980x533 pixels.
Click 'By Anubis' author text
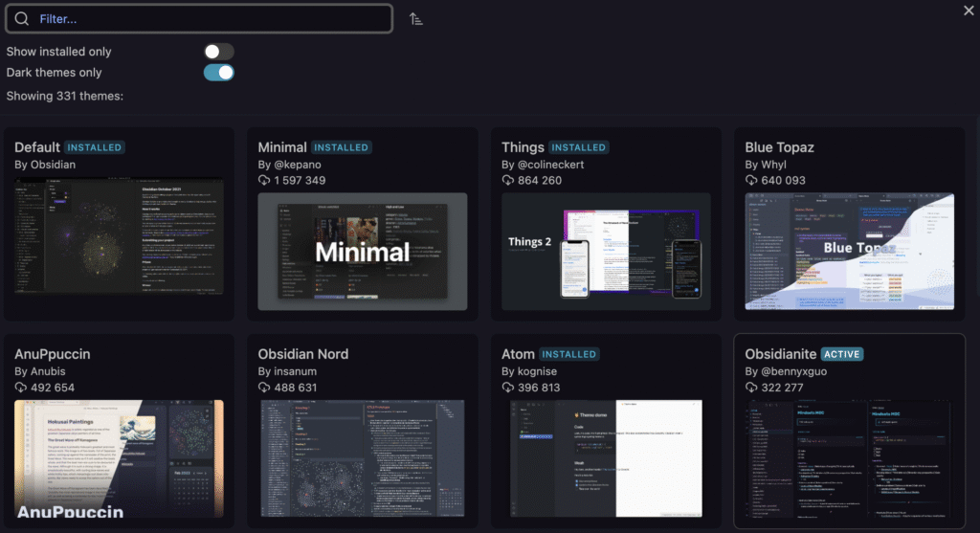(x=40, y=371)
